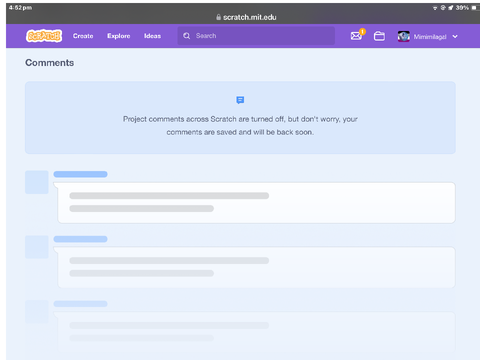Click the Comments heading

click(x=50, y=63)
